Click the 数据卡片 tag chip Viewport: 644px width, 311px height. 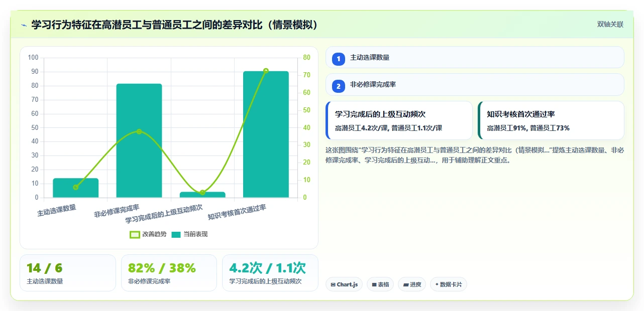449,284
